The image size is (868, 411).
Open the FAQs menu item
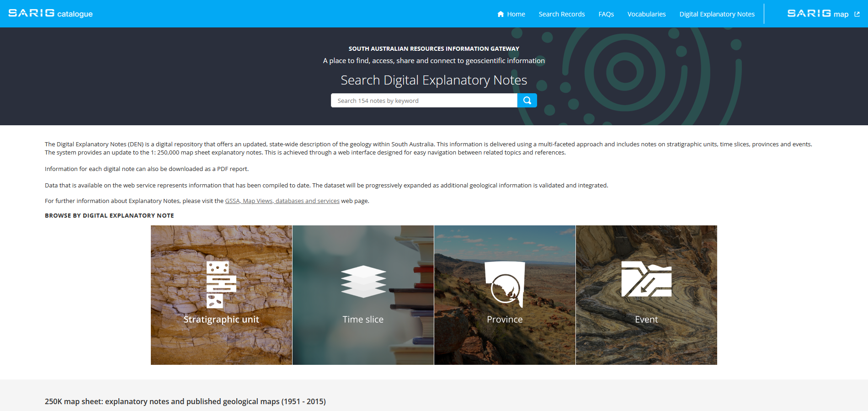(606, 14)
